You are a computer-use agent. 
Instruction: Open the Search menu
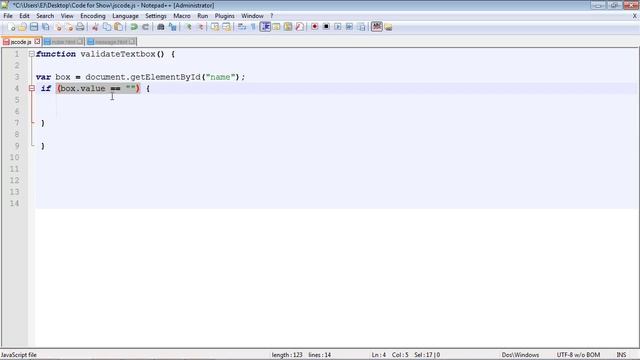(x=45, y=16)
